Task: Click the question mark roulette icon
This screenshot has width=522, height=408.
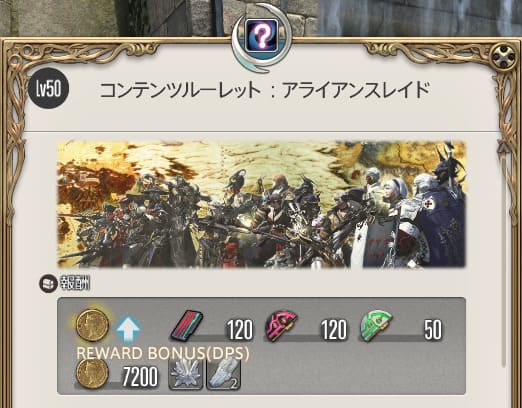Action: coord(262,35)
